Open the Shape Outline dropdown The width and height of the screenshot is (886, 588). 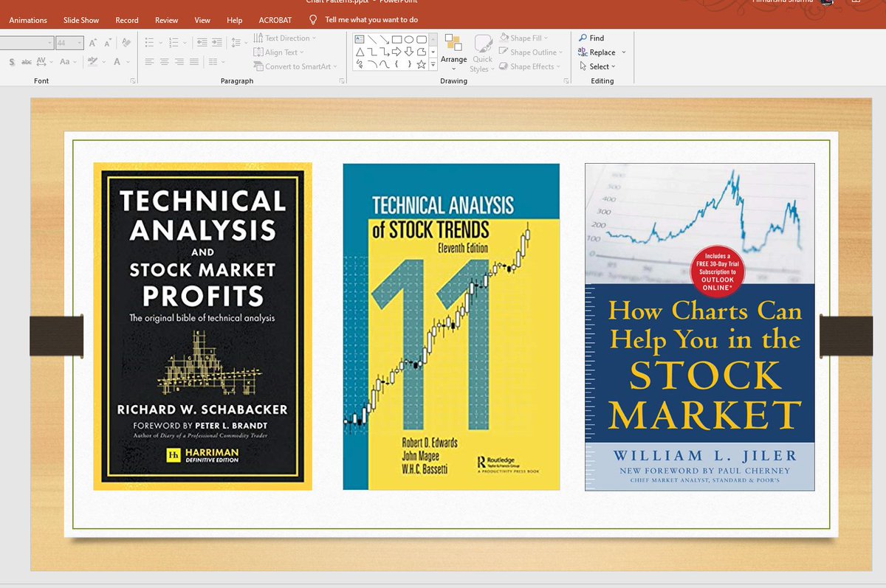point(531,52)
